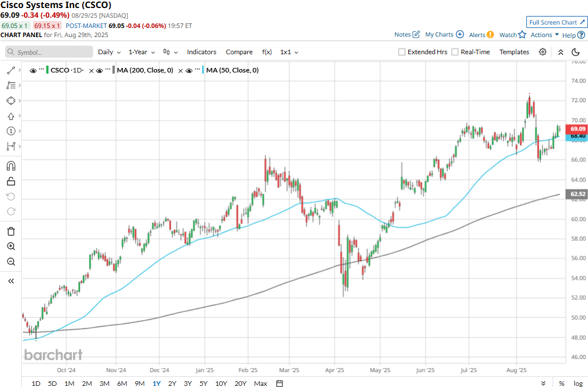Open the 1-Year period dropdown

tap(142, 52)
